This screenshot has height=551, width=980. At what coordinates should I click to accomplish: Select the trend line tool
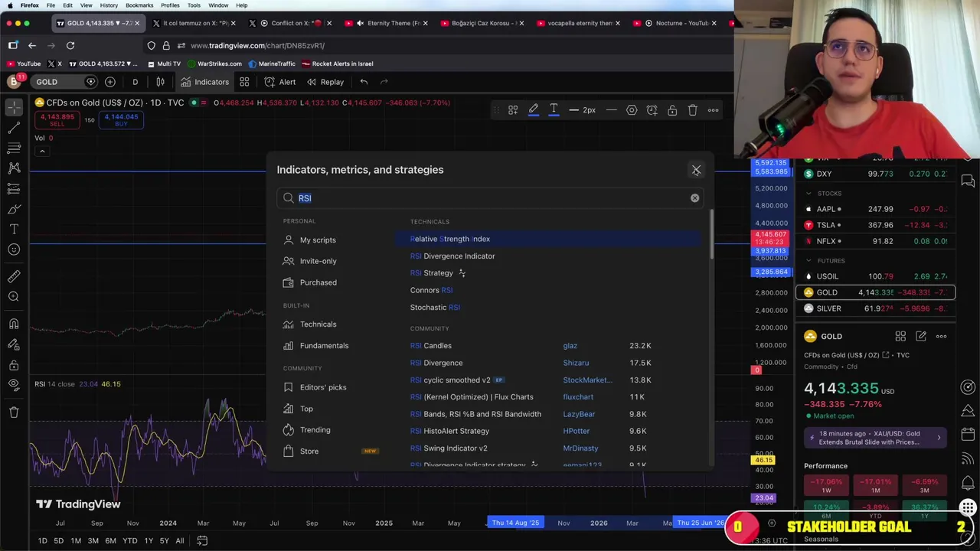(x=14, y=128)
